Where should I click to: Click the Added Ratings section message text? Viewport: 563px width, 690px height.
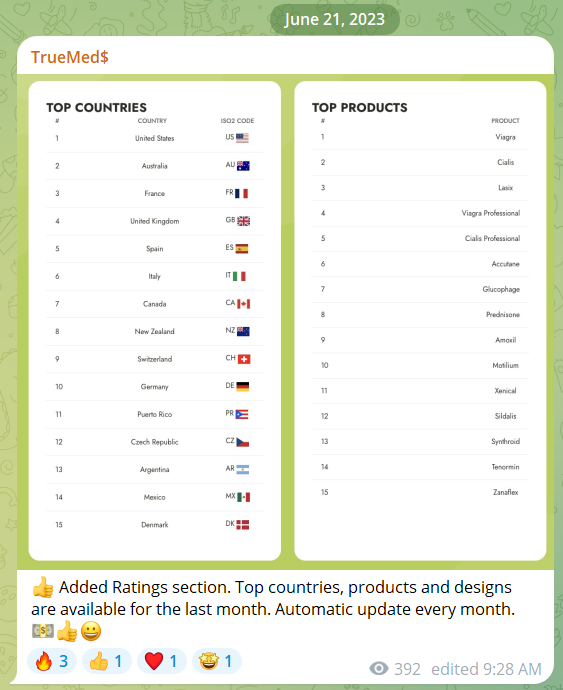[x=273, y=598]
